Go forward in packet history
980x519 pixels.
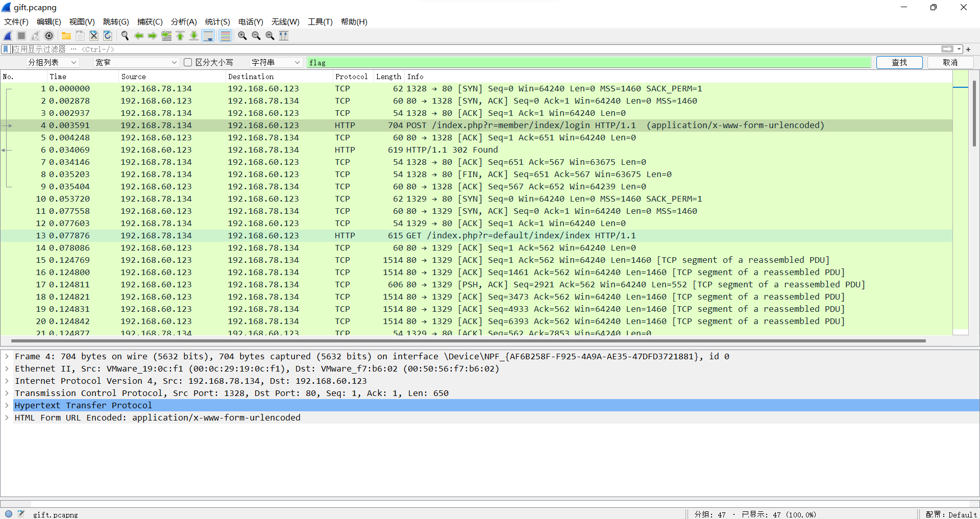pyautogui.click(x=153, y=36)
